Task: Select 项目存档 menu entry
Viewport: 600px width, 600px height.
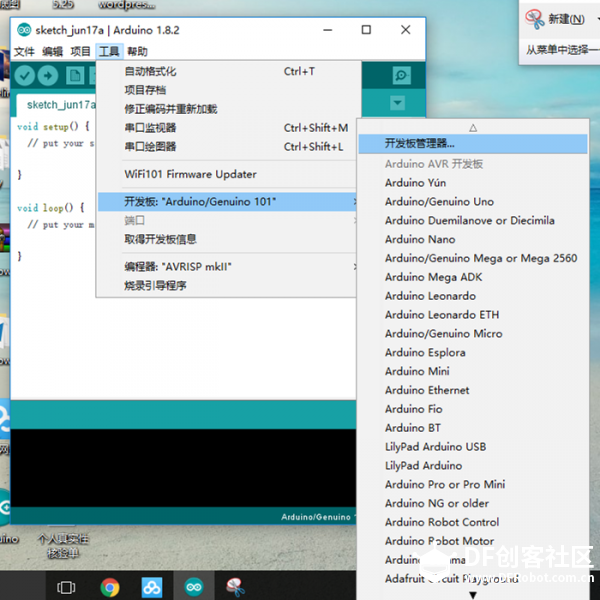Action: [x=227, y=90]
